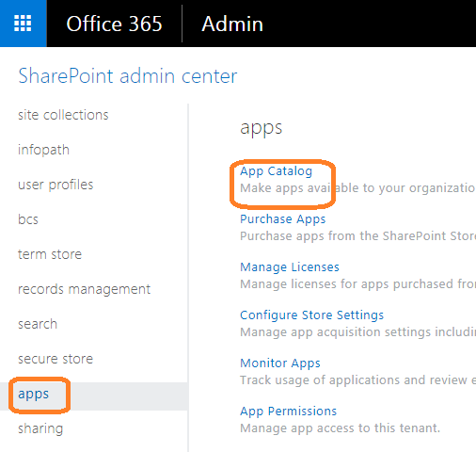
Task: Navigate to records management
Action: [85, 289]
